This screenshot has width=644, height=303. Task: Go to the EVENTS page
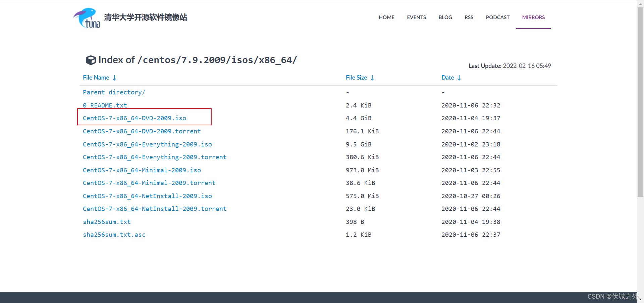coord(416,17)
